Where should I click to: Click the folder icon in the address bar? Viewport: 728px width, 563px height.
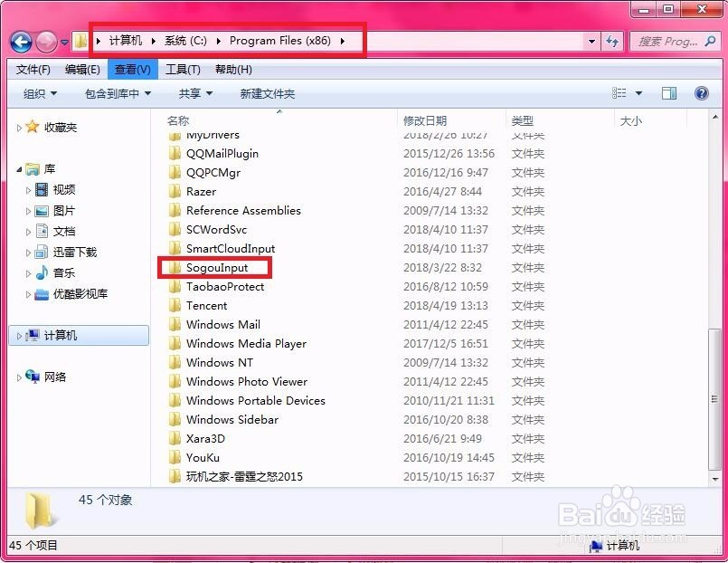(x=80, y=40)
